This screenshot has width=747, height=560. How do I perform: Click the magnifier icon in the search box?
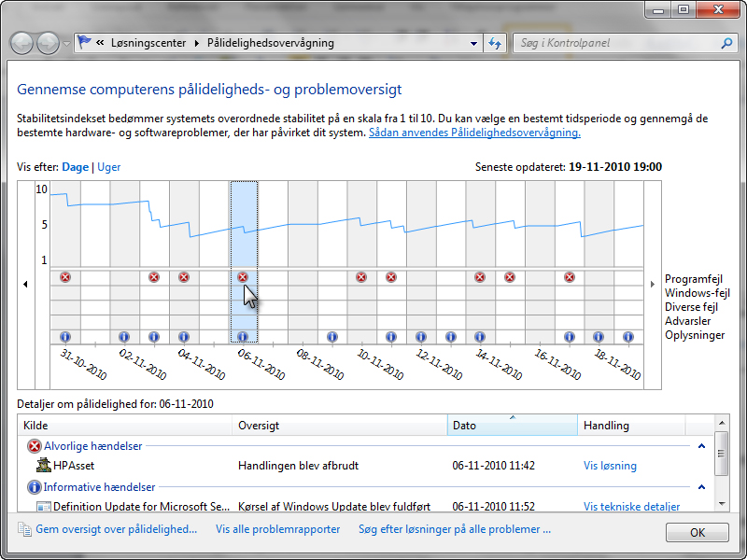click(726, 43)
